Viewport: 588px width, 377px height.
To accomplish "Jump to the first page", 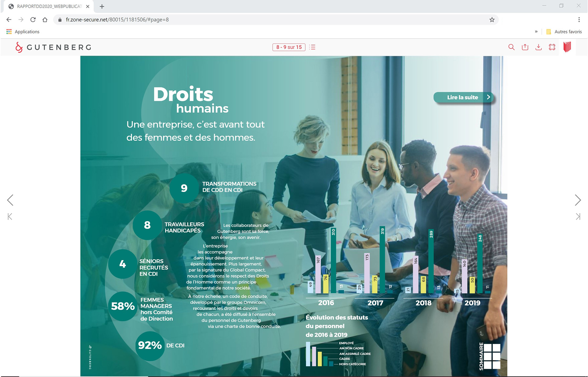I will tap(10, 217).
